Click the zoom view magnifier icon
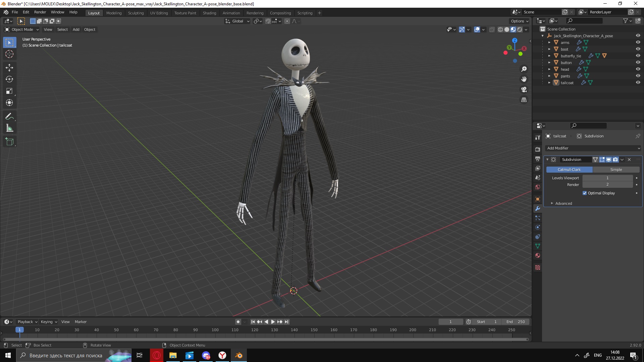 524,69
